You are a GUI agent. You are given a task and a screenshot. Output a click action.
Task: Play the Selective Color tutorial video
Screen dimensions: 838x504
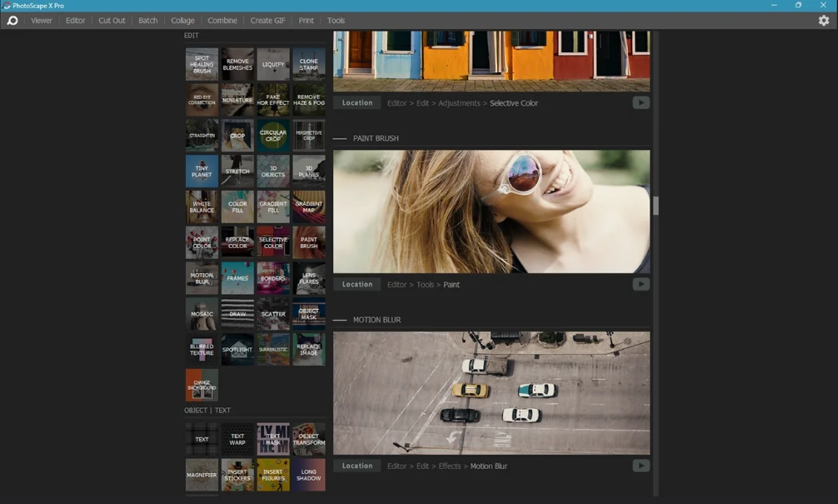(641, 103)
